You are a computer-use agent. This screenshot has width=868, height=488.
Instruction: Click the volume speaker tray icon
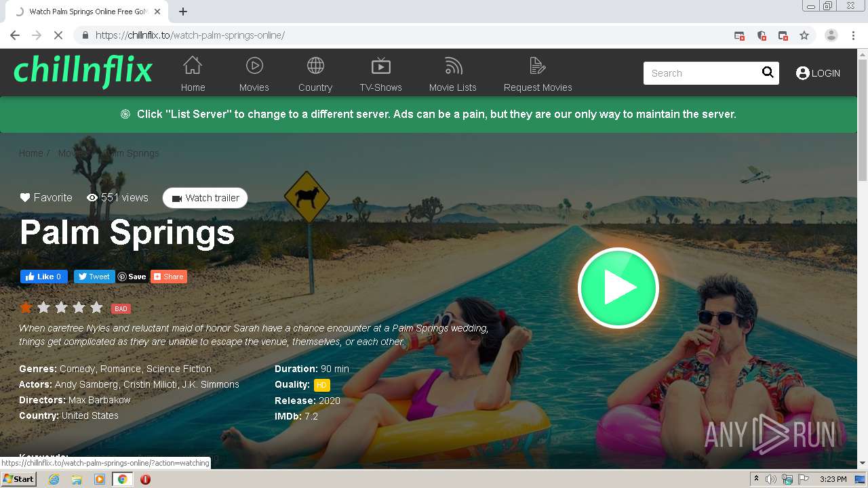pyautogui.click(x=771, y=479)
